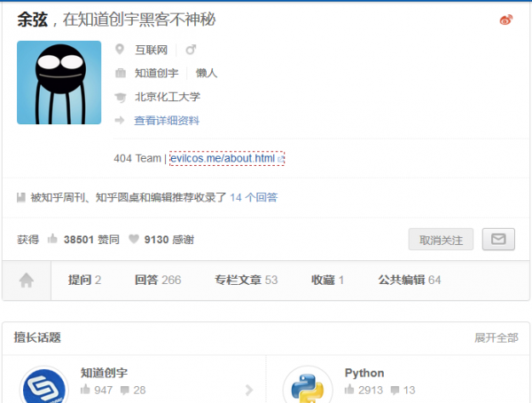Click the 互联网 industry text
Viewport: 532px width, 403px height.
coord(152,50)
